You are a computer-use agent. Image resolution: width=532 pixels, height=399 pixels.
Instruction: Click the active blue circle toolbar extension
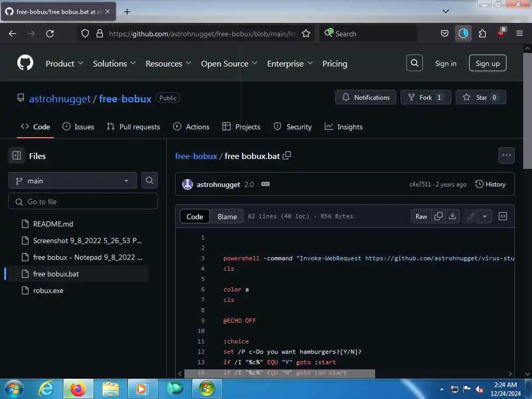pyautogui.click(x=463, y=33)
